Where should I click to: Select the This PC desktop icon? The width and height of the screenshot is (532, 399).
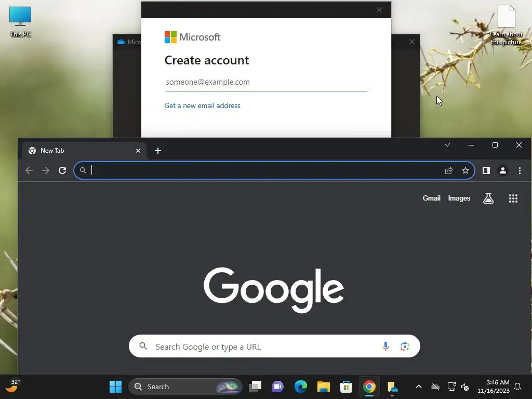click(x=20, y=22)
